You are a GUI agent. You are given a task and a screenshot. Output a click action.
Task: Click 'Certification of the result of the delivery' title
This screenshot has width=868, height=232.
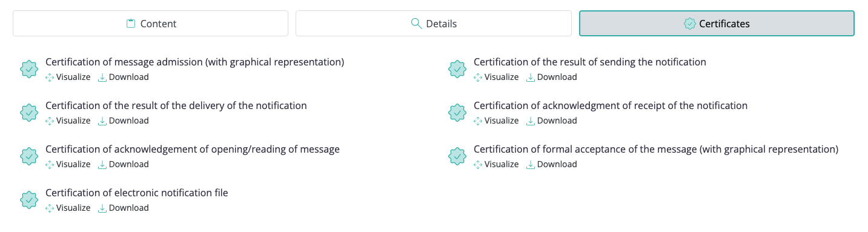click(176, 105)
